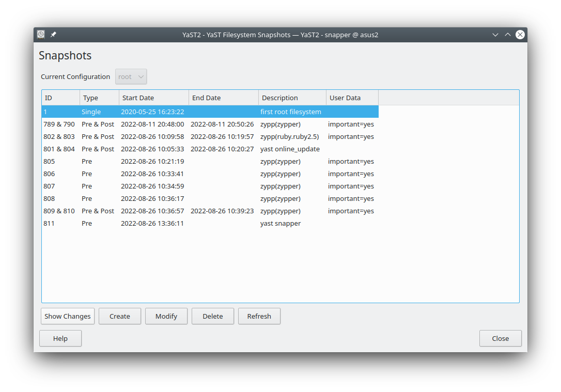Toggle the pin keep-above icon
561x392 pixels.
pyautogui.click(x=53, y=34)
